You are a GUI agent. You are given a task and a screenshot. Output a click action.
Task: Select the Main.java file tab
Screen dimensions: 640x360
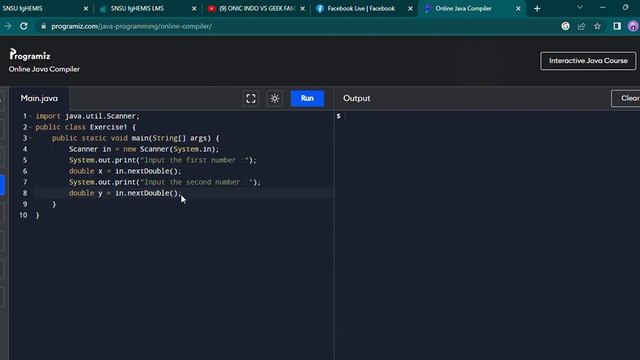click(39, 98)
